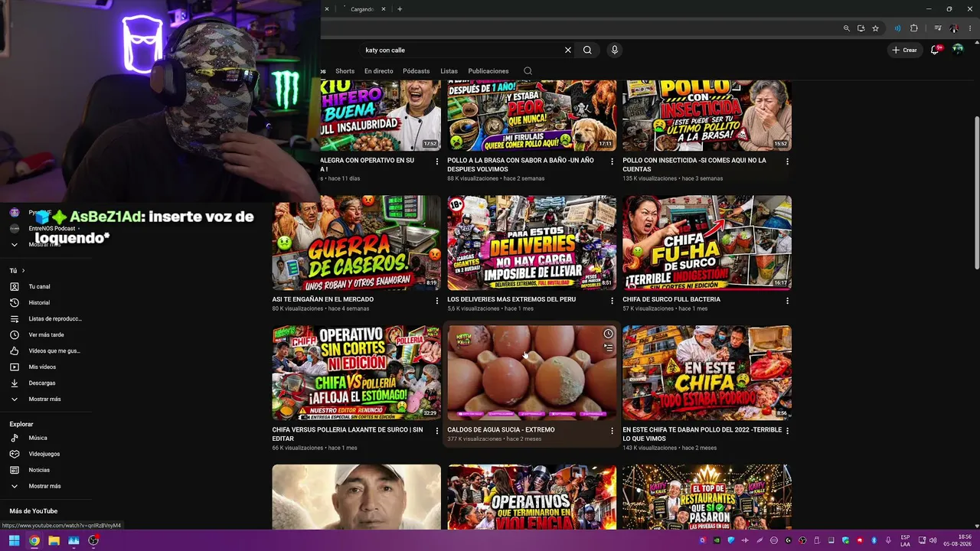Open GUERRA DE CASEROS video thumbnail
Image resolution: width=980 pixels, height=551 pixels.
357,243
